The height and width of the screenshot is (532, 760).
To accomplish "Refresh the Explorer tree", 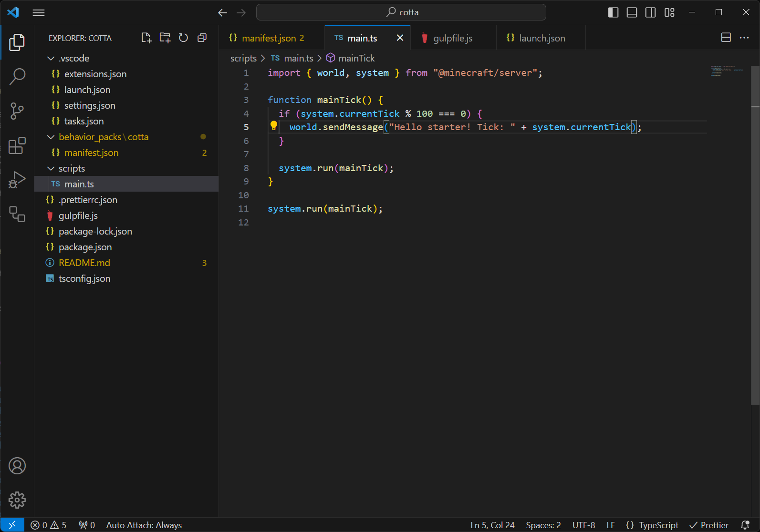I will pos(183,38).
